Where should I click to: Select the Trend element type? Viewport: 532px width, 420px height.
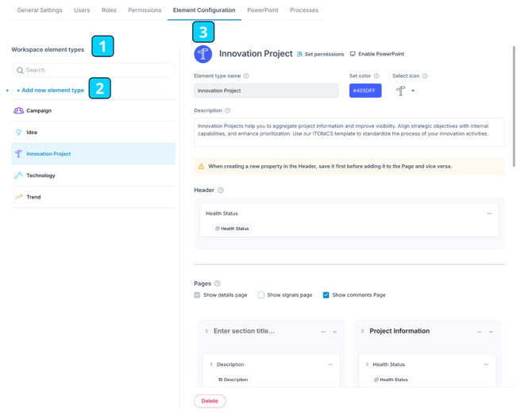(94, 197)
